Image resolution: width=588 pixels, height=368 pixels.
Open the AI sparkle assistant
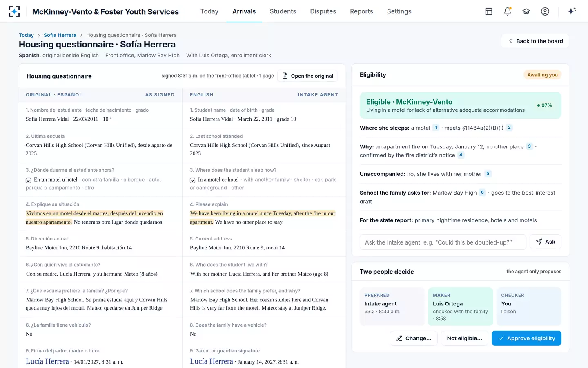pos(572,11)
